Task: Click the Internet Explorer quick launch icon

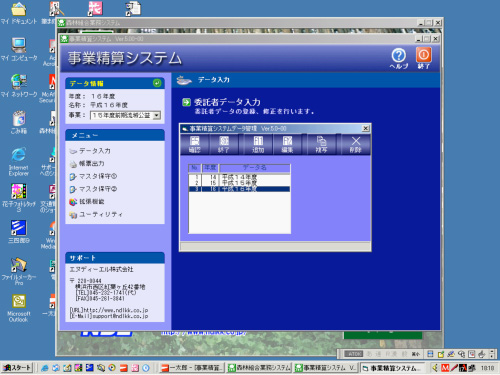Action: (x=45, y=368)
